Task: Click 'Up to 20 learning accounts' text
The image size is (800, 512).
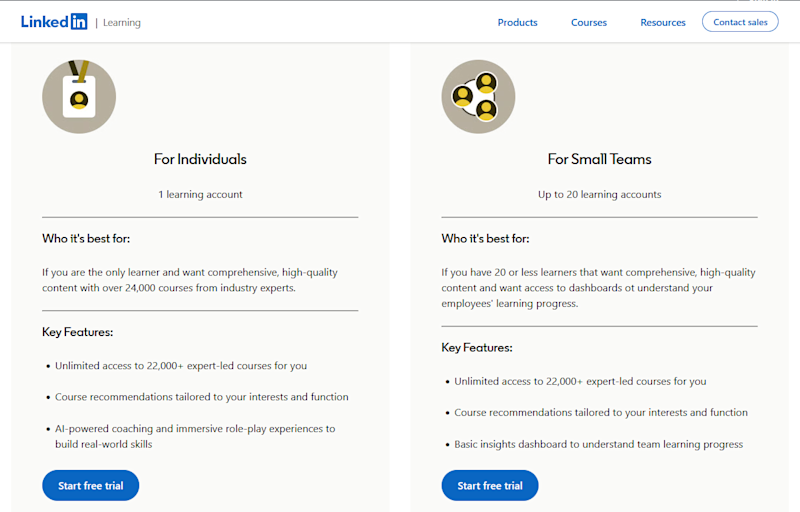Action: 599,194
